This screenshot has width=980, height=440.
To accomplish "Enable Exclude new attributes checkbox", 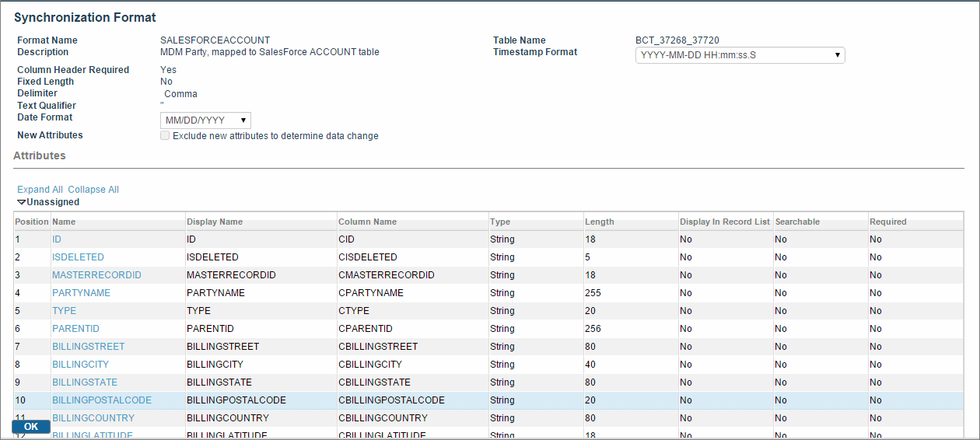I will [165, 135].
